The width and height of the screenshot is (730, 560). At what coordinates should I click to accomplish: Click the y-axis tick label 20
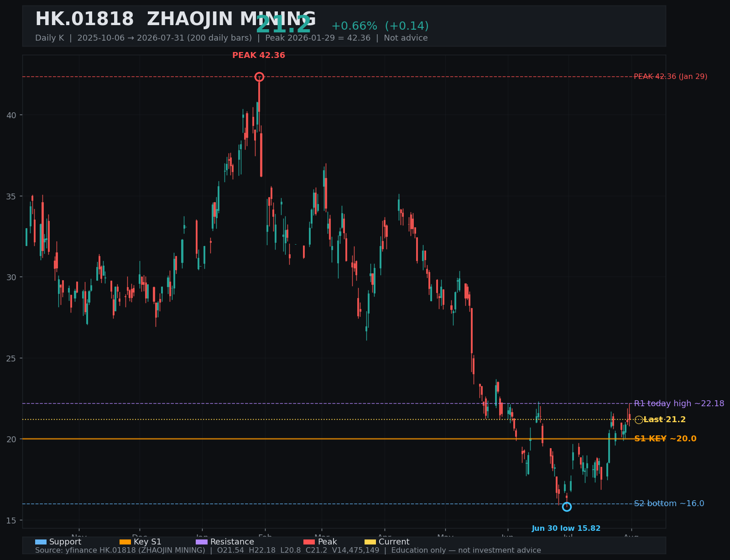click(11, 439)
